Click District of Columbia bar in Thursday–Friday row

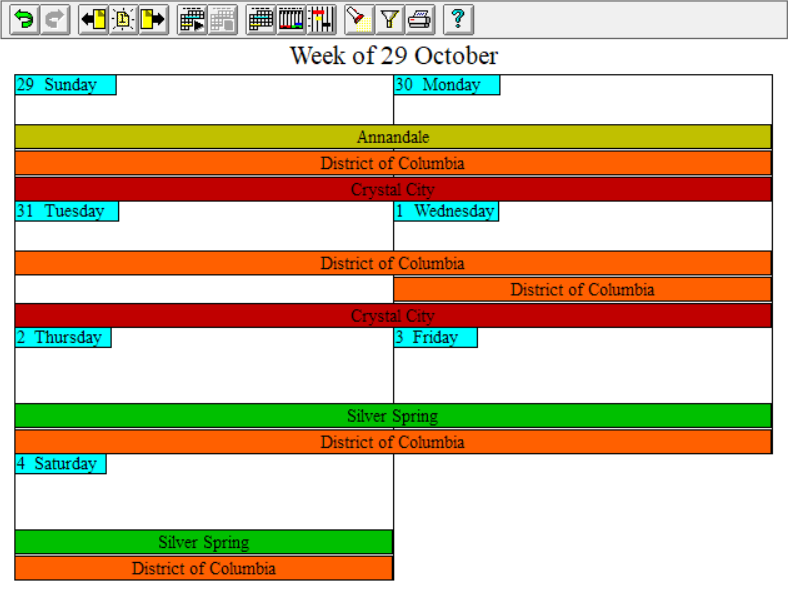point(393,442)
